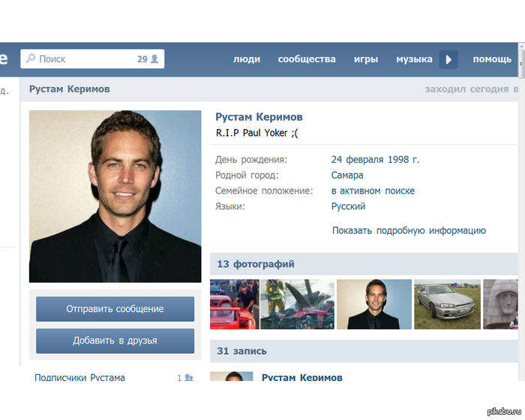
Task: Select музыка in the header
Action: (414, 59)
